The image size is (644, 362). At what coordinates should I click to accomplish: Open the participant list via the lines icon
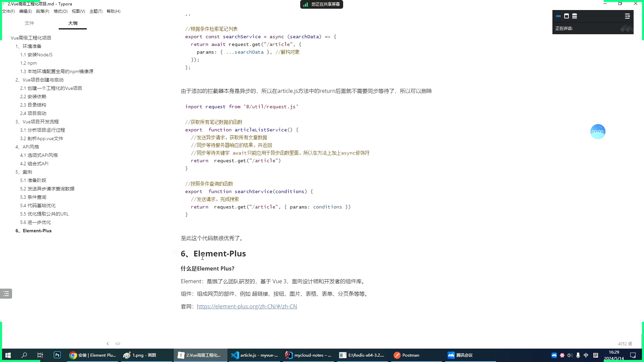575,16
